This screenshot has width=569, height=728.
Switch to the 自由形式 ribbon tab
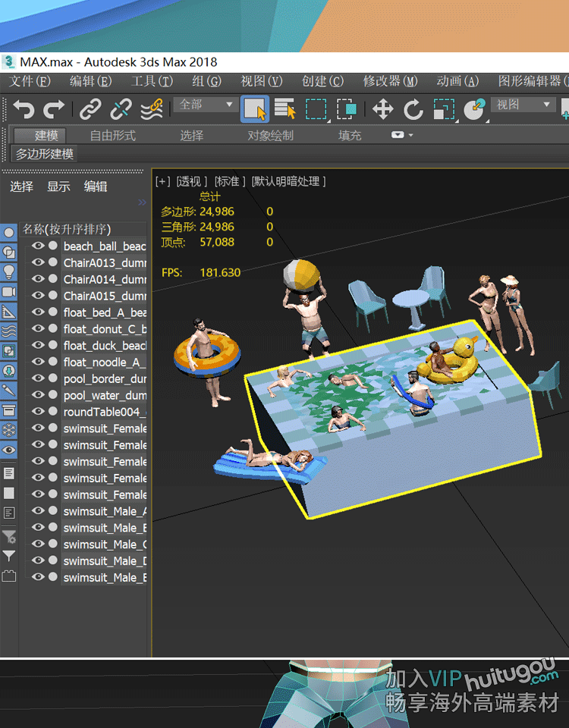(112, 136)
